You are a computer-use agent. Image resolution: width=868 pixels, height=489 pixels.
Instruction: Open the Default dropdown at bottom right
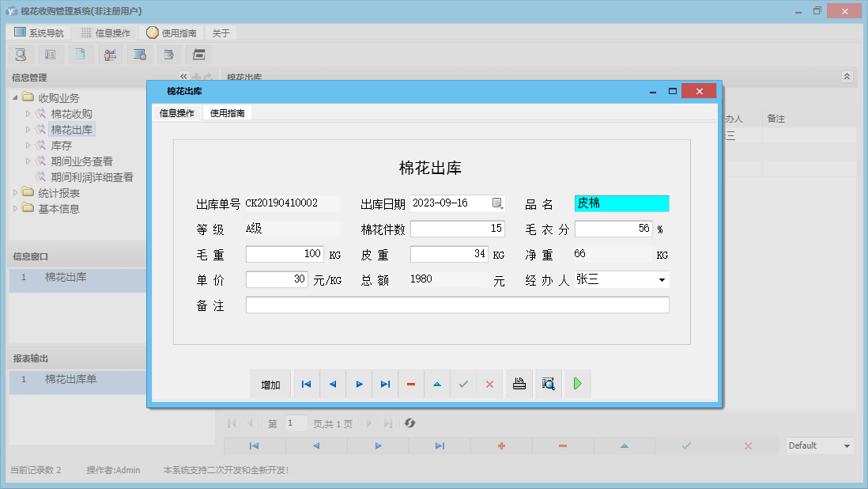[846, 445]
